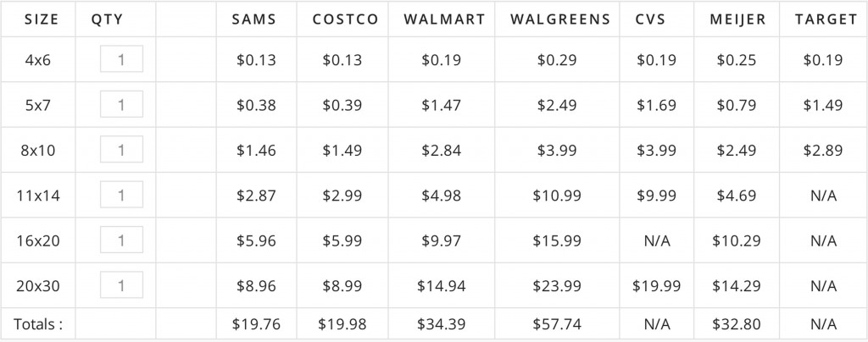Screen dimensions: 868x342
Task: Select the CVS column header
Action: [650, 19]
